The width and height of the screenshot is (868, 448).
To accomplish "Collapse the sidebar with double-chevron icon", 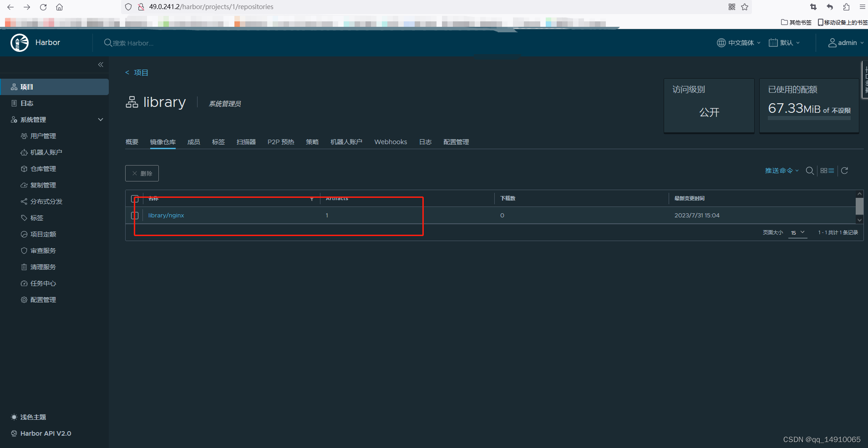I will pyautogui.click(x=101, y=65).
